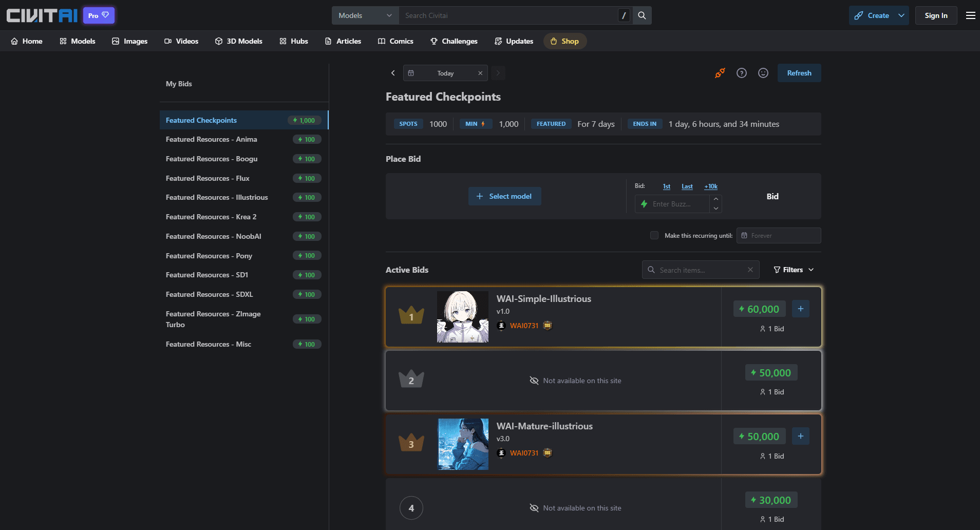This screenshot has width=980, height=530.
Task: Open the Create dropdown arrow
Action: (901, 15)
